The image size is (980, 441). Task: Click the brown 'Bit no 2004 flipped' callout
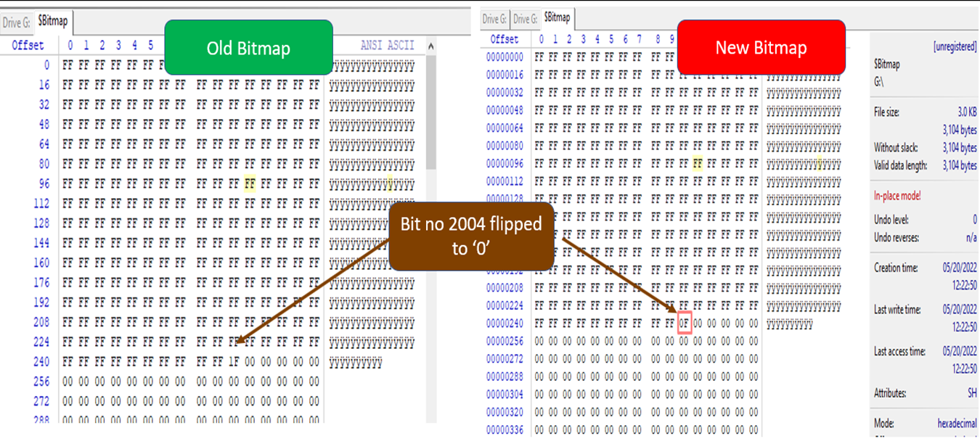pos(471,236)
